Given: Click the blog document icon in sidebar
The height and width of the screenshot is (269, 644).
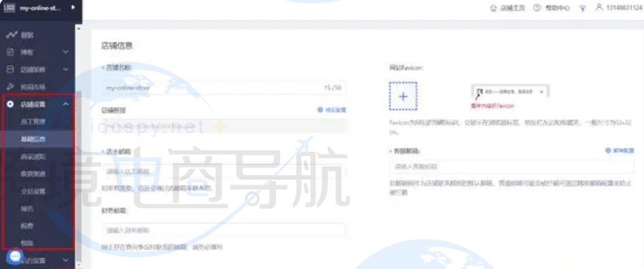Looking at the screenshot, I should (x=11, y=52).
